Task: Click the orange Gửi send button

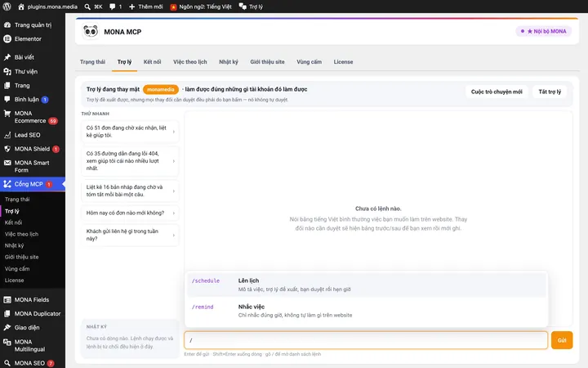Action: tap(562, 340)
